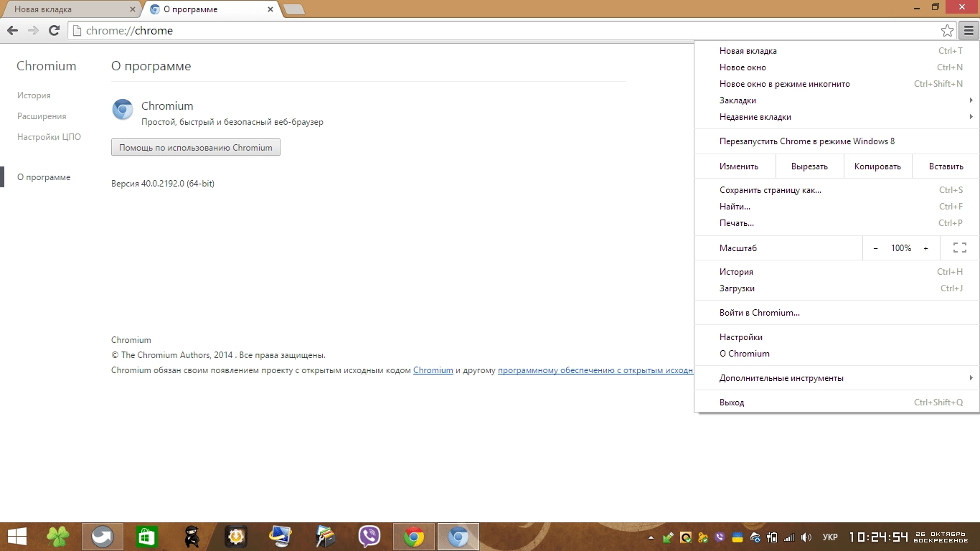Viewport: 980px width, 551px height.
Task: Click the Chromium logo beside the app name
Action: (x=123, y=110)
